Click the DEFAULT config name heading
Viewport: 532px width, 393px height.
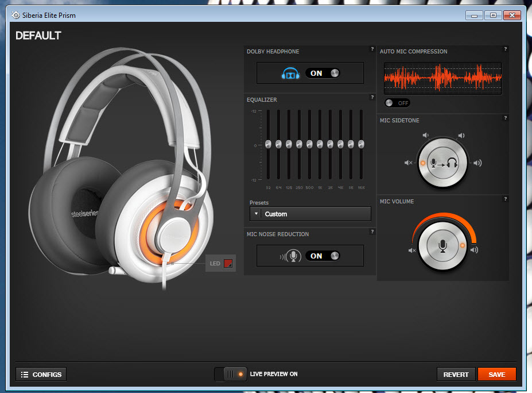(38, 35)
